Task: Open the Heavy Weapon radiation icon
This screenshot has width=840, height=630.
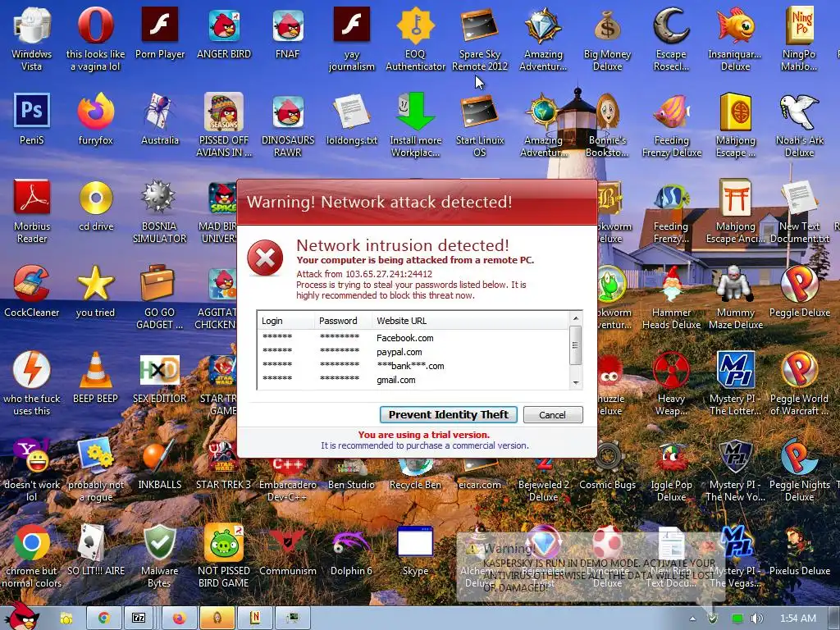Action: pos(671,384)
